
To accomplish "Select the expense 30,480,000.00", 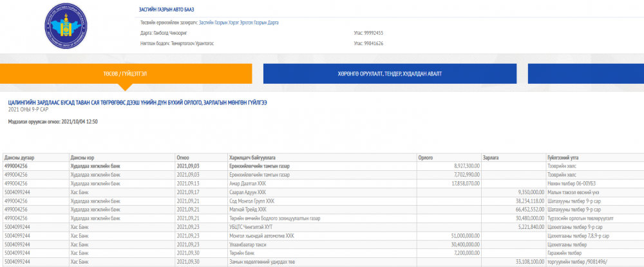I will 530,219.
